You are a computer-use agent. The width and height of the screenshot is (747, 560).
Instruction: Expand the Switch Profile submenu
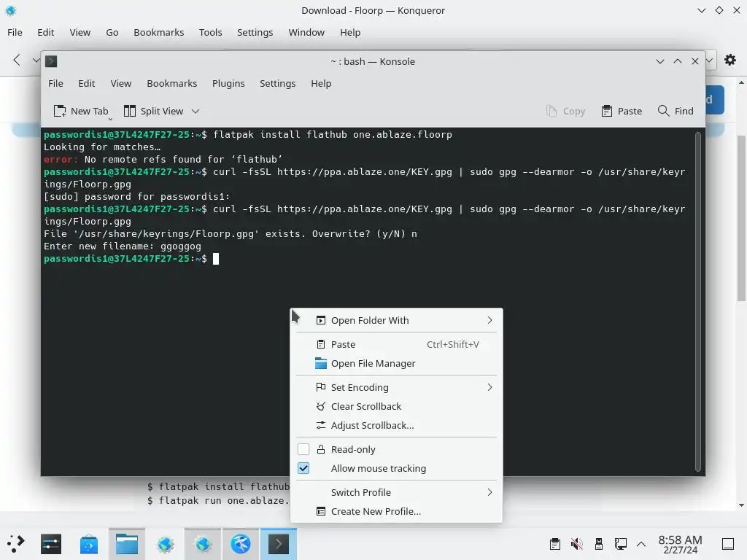pyautogui.click(x=396, y=492)
